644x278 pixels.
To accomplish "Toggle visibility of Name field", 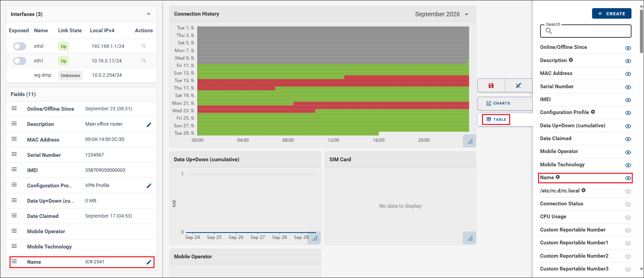I will point(628,178).
